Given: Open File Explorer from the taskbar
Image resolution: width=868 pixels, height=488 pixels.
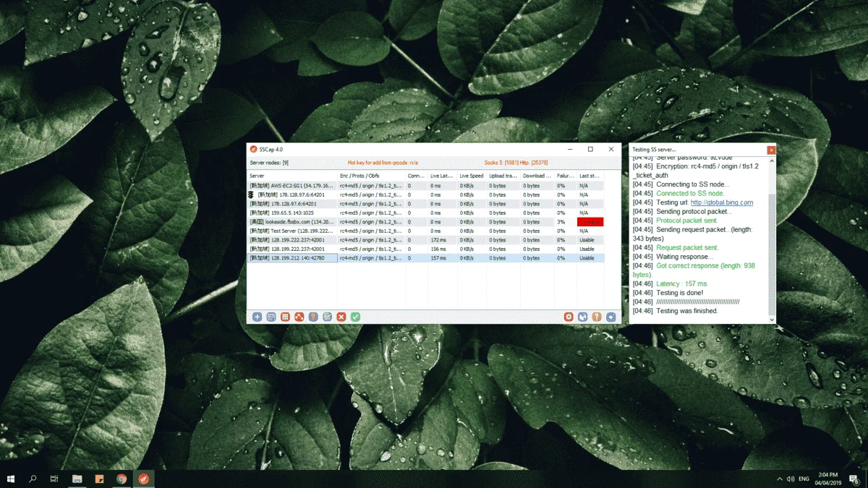Looking at the screenshot, I should click(77, 479).
